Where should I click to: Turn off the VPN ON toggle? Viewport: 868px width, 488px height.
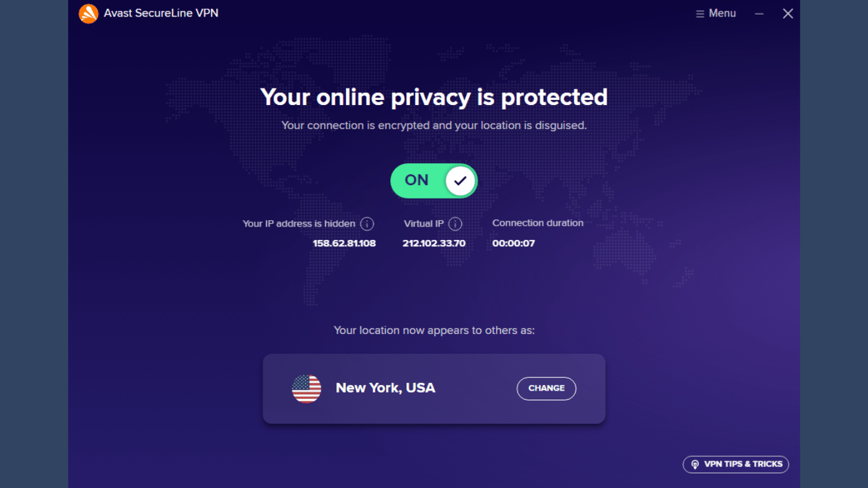tap(434, 181)
